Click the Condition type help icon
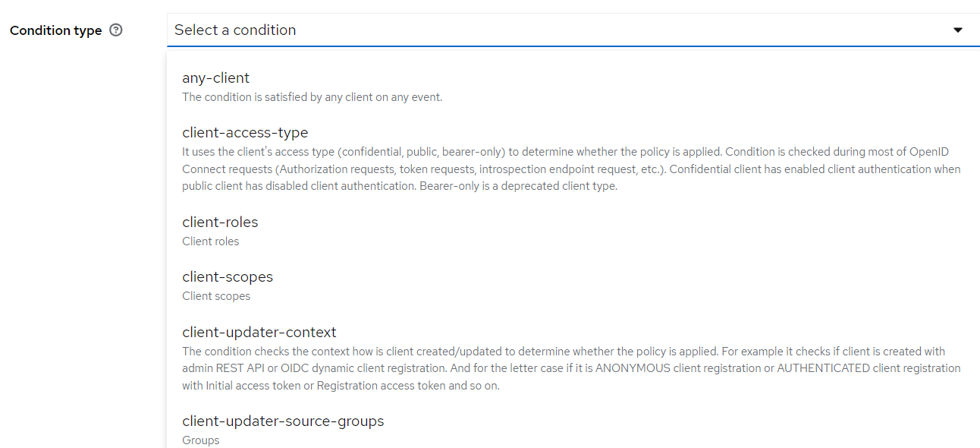Viewport: 980px width, 448px height. click(x=116, y=30)
